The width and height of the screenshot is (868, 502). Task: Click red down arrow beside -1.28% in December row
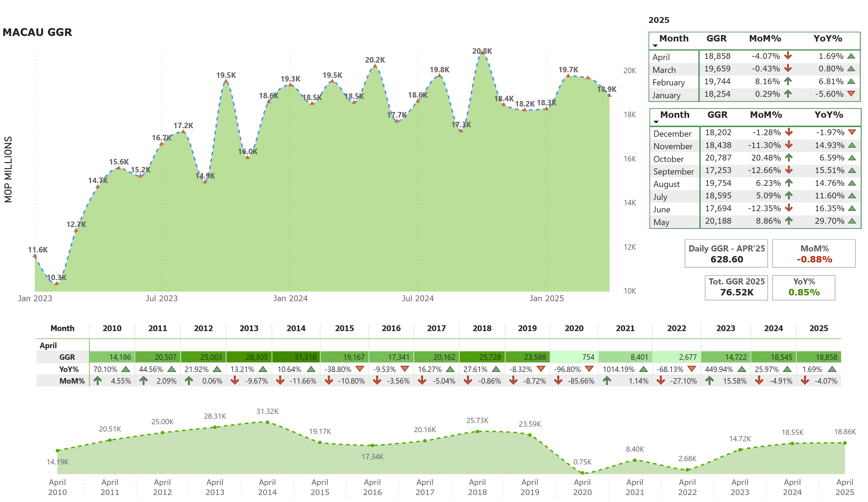click(x=789, y=132)
